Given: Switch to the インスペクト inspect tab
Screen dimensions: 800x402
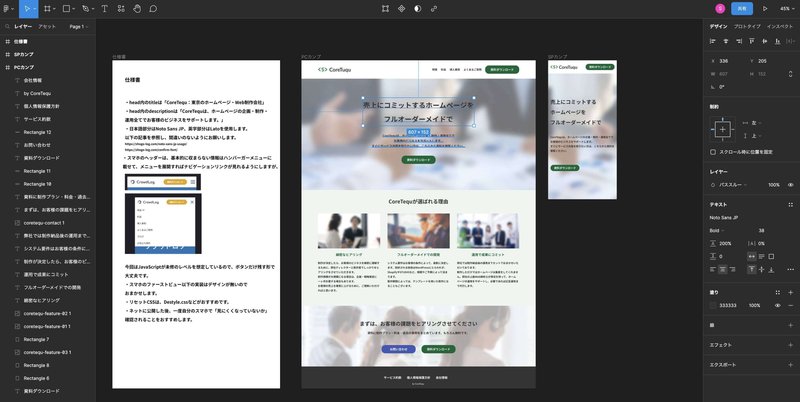Looking at the screenshot, I should [780, 27].
